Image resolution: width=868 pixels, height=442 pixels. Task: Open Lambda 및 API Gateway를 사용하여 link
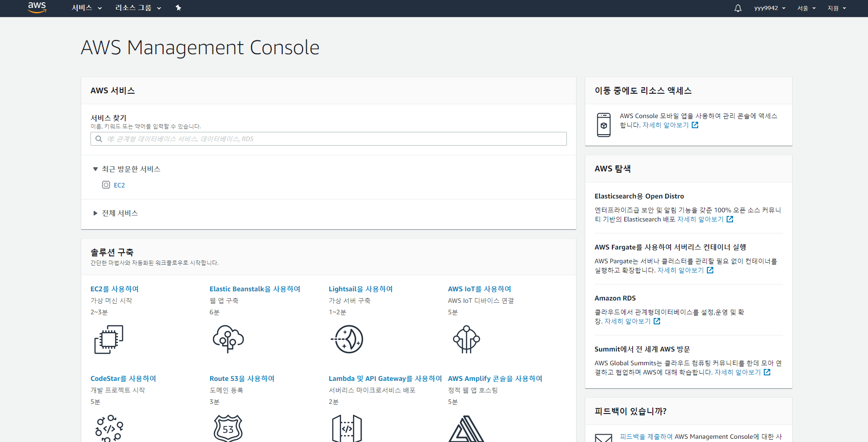coord(385,379)
